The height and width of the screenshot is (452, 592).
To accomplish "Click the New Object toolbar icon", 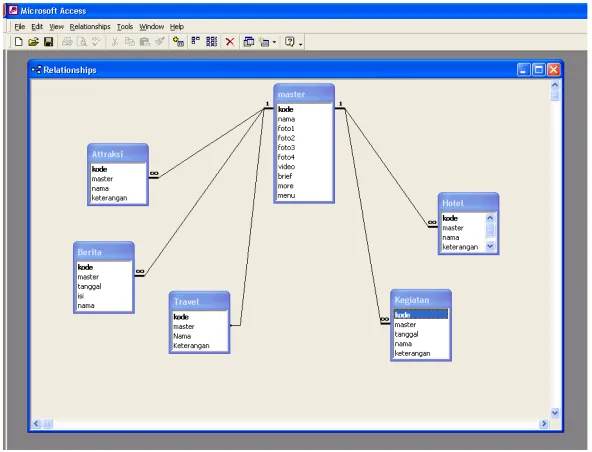I will (x=264, y=42).
